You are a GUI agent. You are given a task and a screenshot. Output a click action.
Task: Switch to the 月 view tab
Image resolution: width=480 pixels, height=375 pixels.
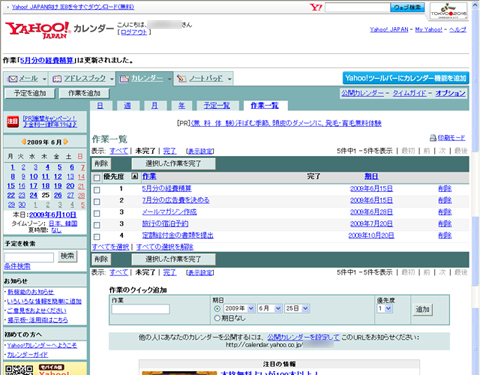(x=154, y=106)
